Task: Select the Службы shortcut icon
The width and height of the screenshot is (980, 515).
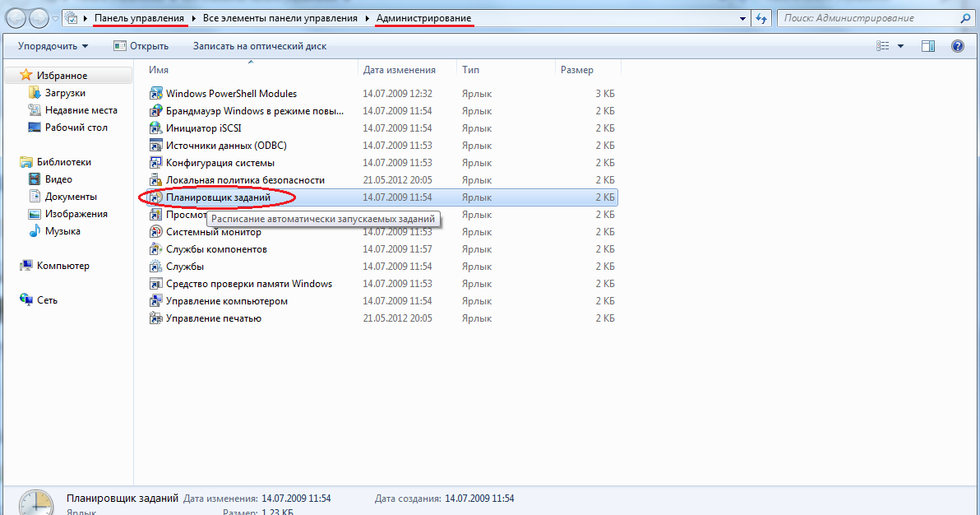Action: (x=155, y=267)
